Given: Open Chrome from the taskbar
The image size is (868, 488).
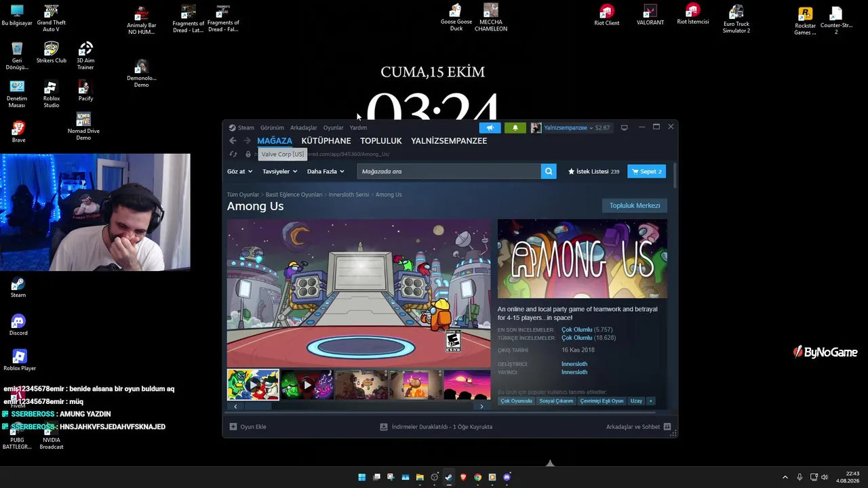Looking at the screenshot, I should point(477,477).
